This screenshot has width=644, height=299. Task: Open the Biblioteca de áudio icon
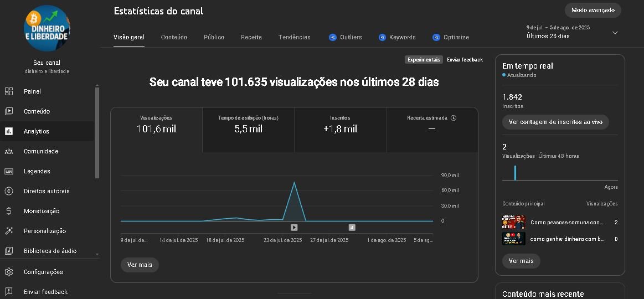tap(9, 251)
